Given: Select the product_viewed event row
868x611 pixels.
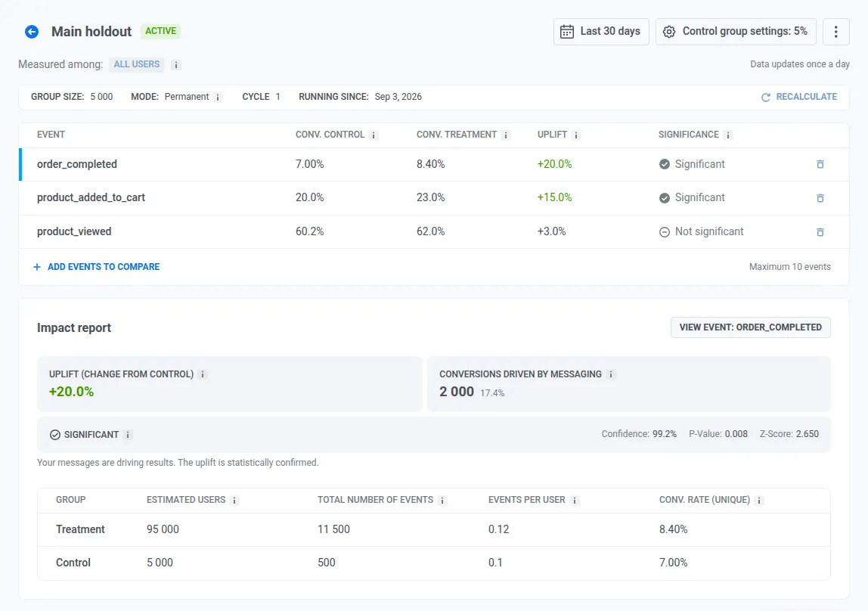Looking at the screenshot, I should point(434,232).
